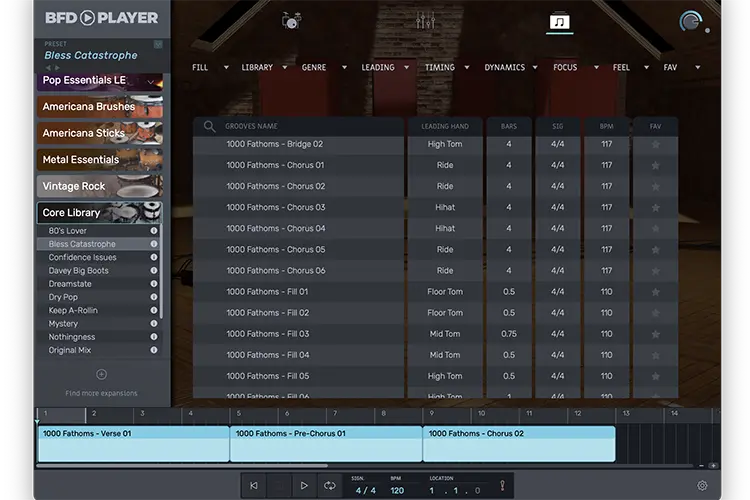Click the BPM value 120
Viewport: 750px width, 500px height.
397,490
